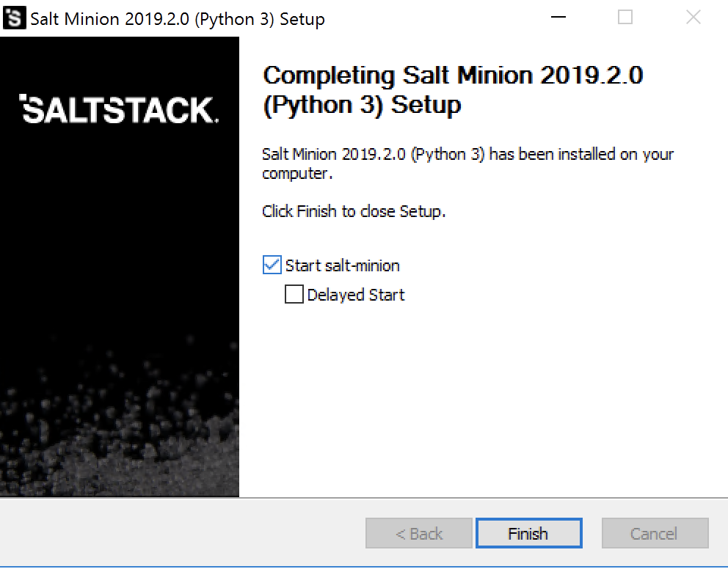The image size is (728, 569).
Task: Click the SALTSTACK logo on the banner
Action: [x=119, y=109]
